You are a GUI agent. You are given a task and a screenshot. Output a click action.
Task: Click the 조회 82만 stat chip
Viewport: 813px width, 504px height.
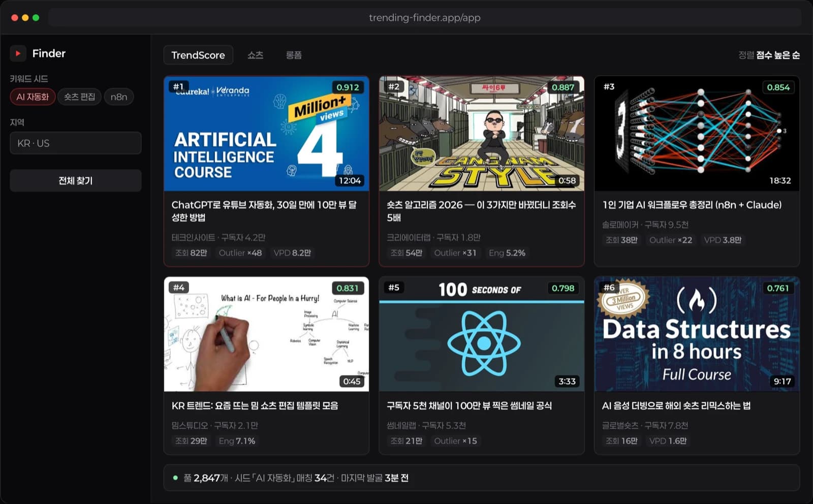(191, 253)
